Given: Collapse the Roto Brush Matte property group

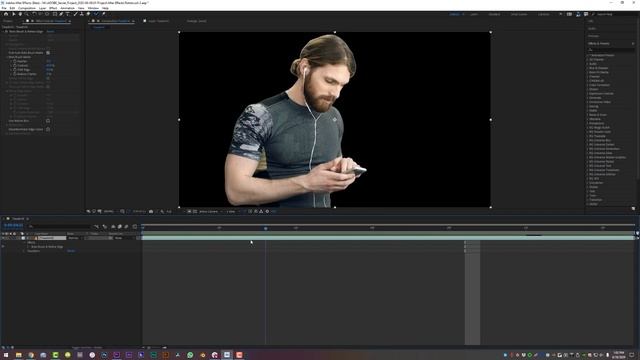Looking at the screenshot, I should coord(7,57).
